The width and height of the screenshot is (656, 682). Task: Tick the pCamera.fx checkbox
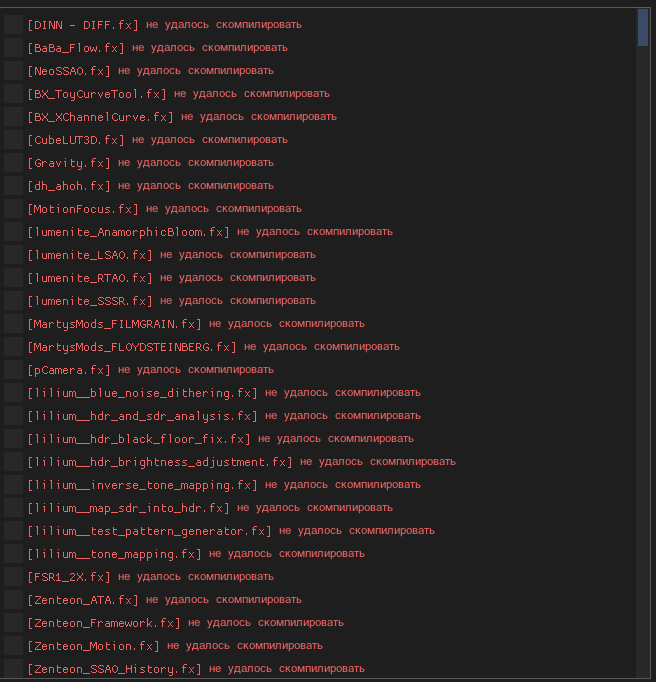pos(13,370)
